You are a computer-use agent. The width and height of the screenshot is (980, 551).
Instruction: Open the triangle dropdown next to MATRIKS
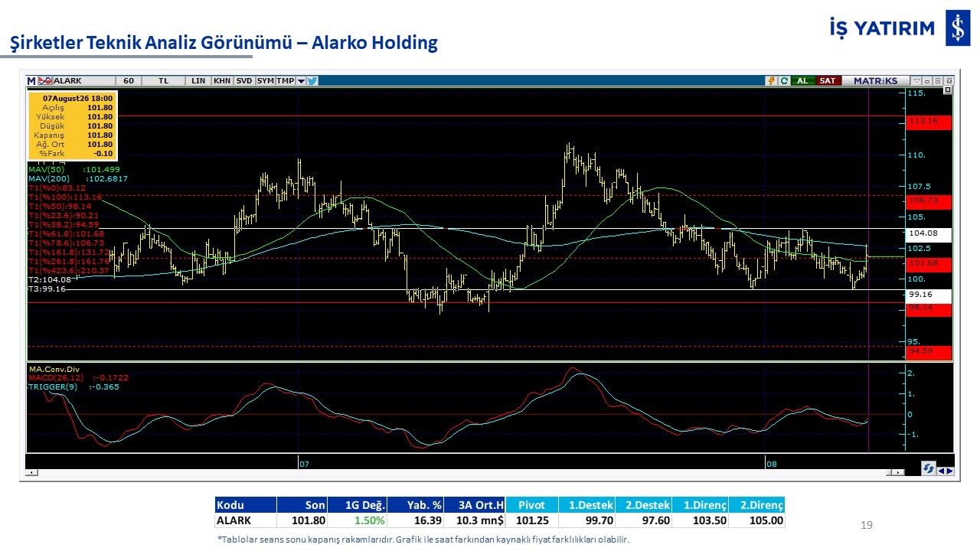916,80
